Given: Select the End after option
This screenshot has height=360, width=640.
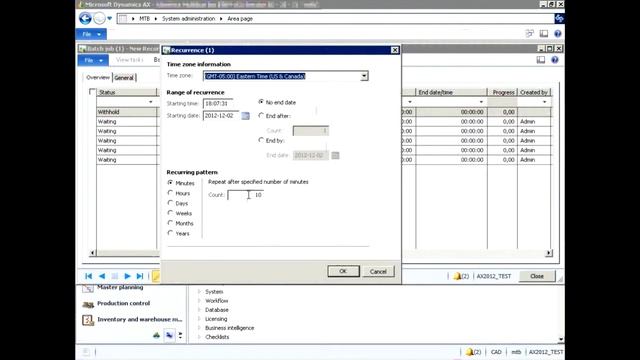Looking at the screenshot, I should pyautogui.click(x=261, y=116).
